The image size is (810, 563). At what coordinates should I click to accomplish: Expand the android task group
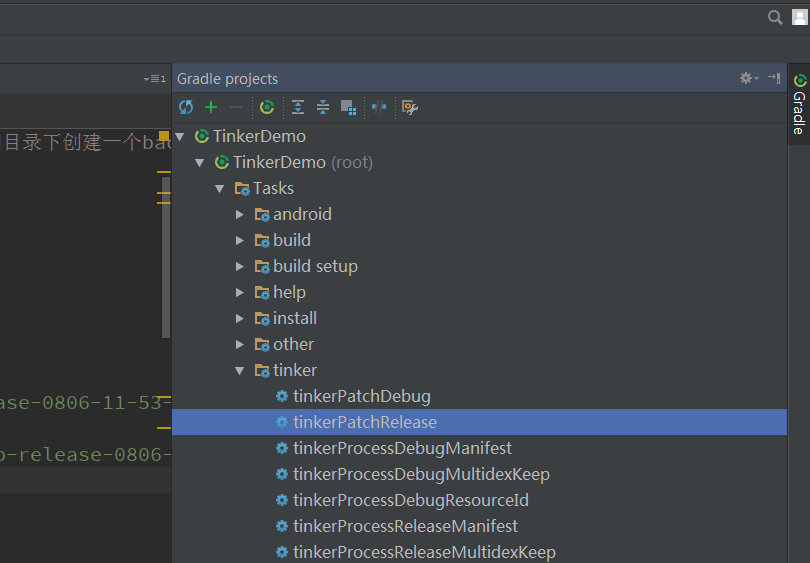[240, 214]
